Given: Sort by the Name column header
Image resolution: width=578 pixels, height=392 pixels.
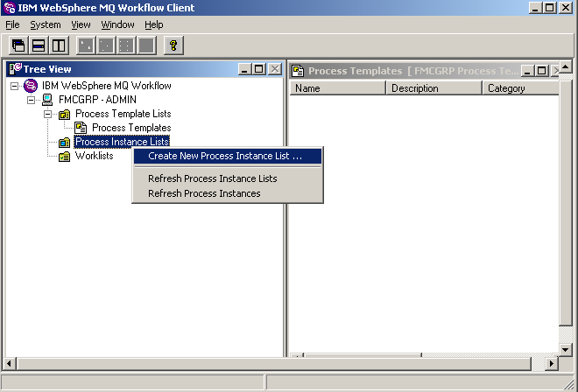Looking at the screenshot, I should 338,88.
